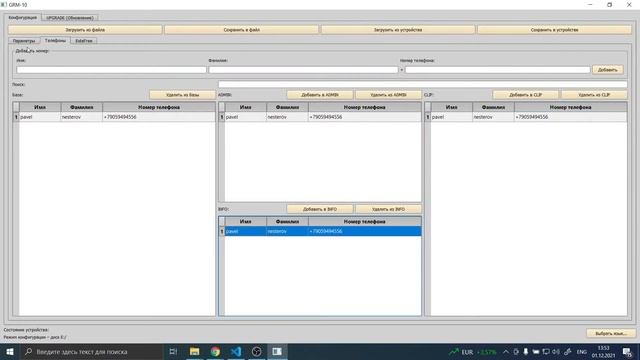Open Visual Studio Code taskbar icon

236,351
